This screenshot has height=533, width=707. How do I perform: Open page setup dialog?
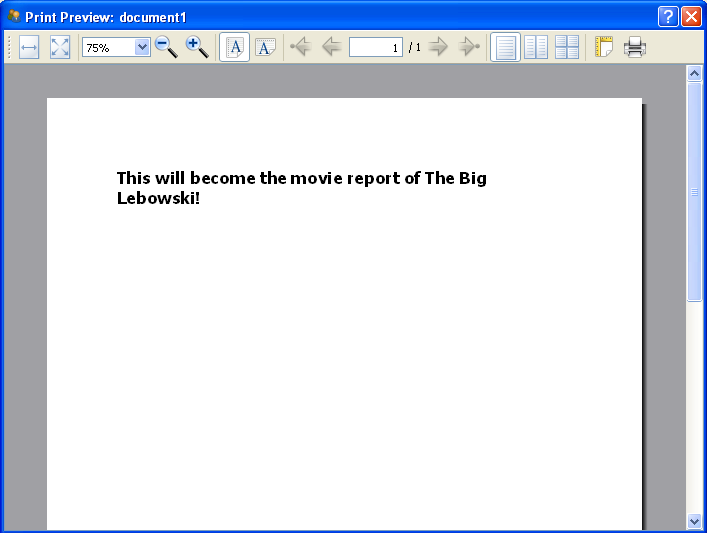coord(604,46)
